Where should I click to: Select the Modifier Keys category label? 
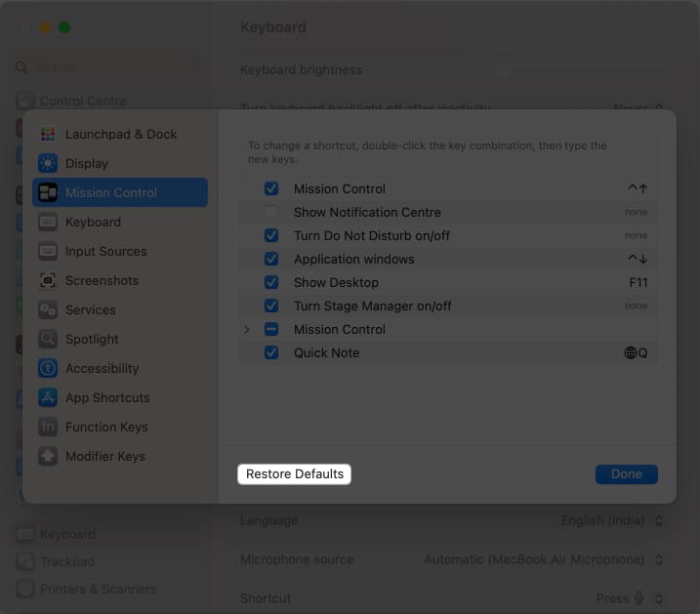click(105, 456)
